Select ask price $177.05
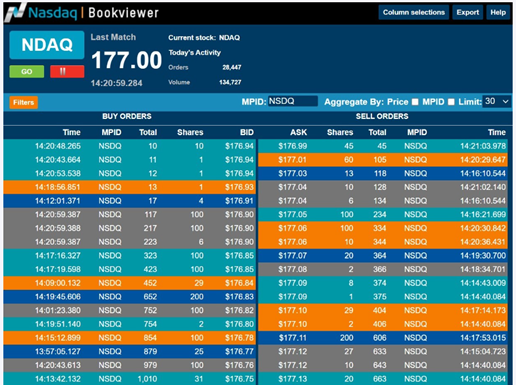Viewport: 516px width, 385px height. point(293,214)
